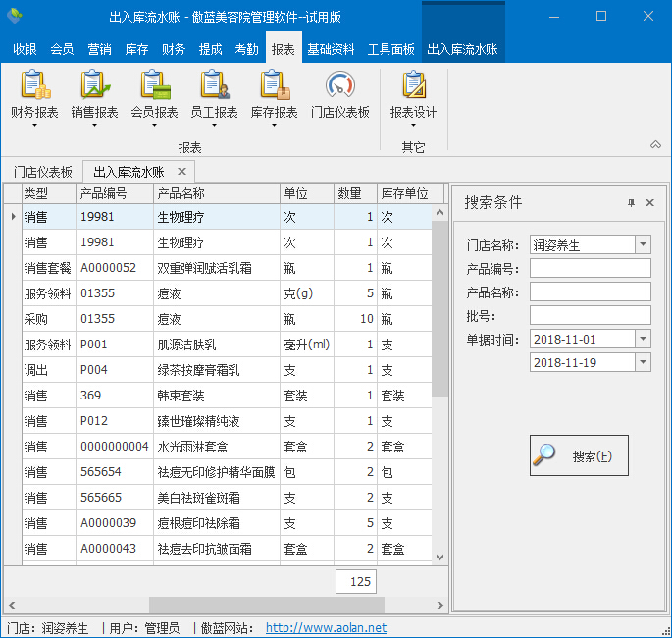
Task: Click the horizontal scrollbar under the table
Action: point(196,605)
